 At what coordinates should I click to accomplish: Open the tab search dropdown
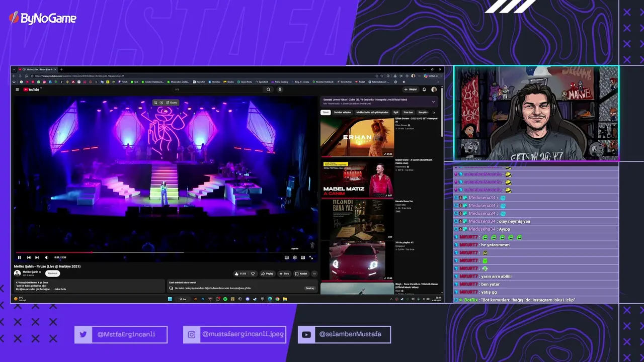tap(14, 69)
